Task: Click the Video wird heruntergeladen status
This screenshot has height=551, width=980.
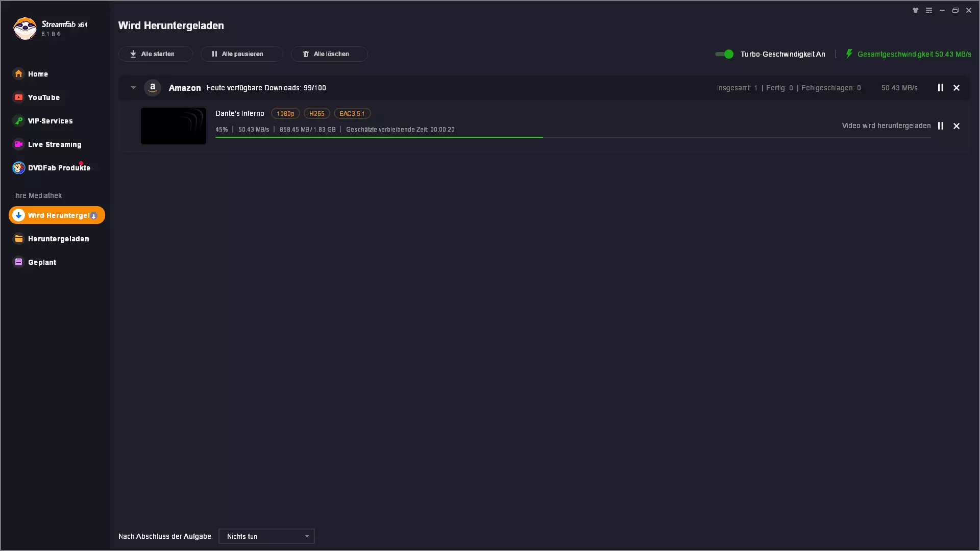Action: tap(886, 126)
